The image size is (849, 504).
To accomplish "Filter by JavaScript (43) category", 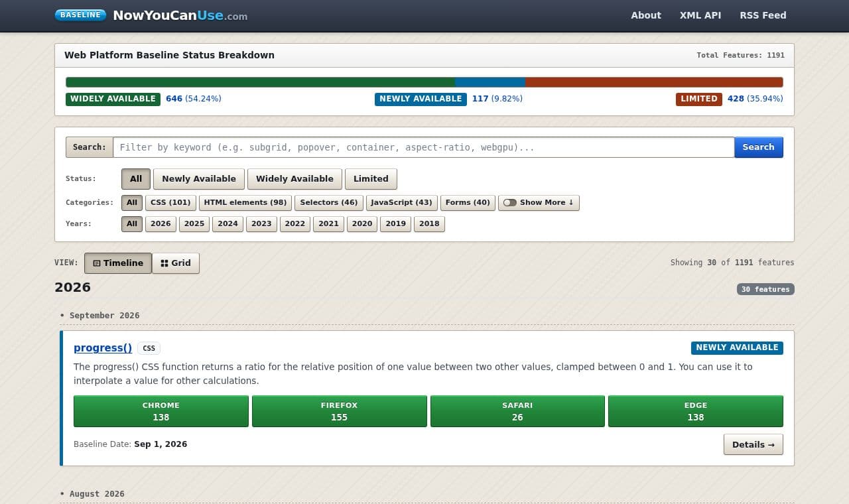I will [x=401, y=202].
